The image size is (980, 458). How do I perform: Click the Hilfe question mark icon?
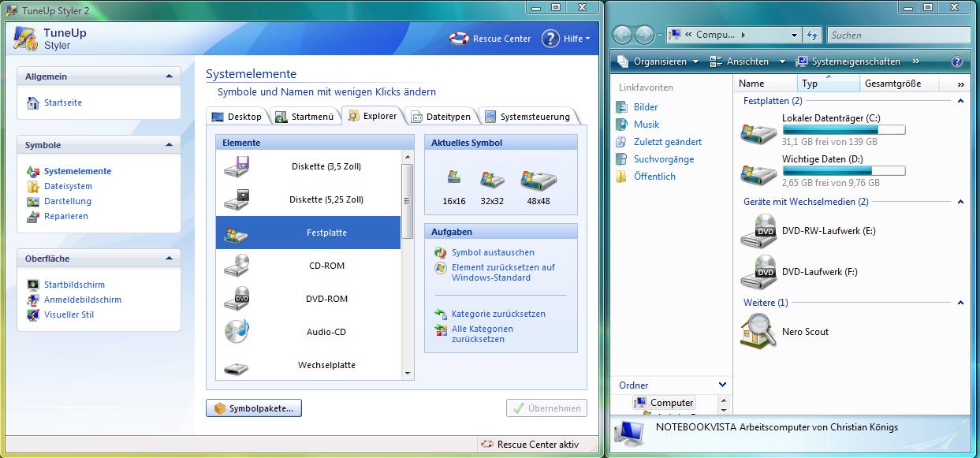pos(550,39)
